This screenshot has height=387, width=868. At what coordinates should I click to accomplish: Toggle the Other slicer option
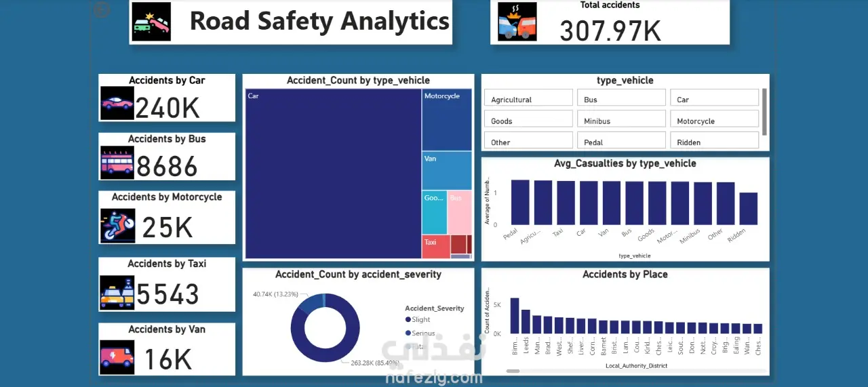[x=529, y=140]
